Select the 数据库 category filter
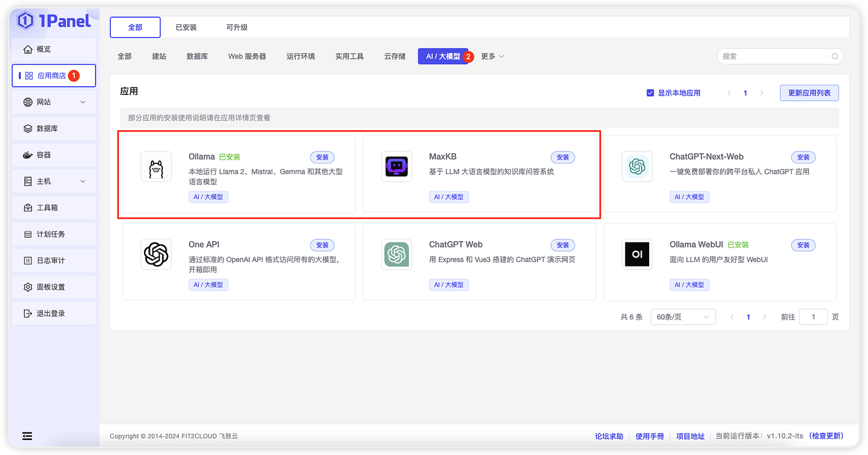The width and height of the screenshot is (868, 455). click(x=197, y=56)
